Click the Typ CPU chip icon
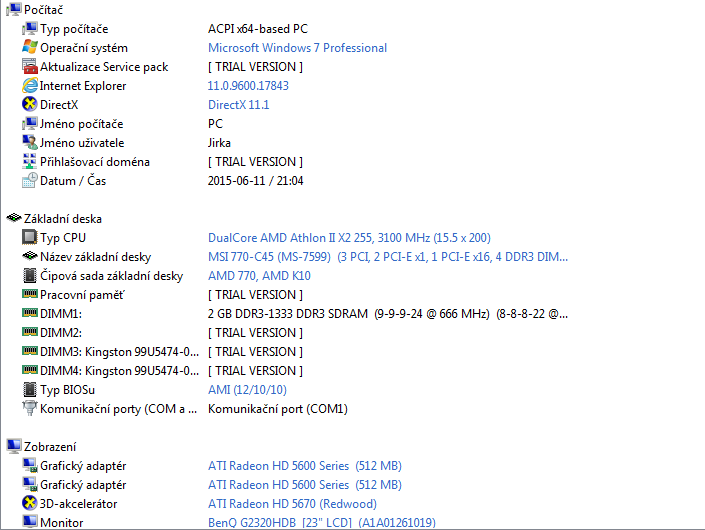This screenshot has height=530, width=705. 30,237
